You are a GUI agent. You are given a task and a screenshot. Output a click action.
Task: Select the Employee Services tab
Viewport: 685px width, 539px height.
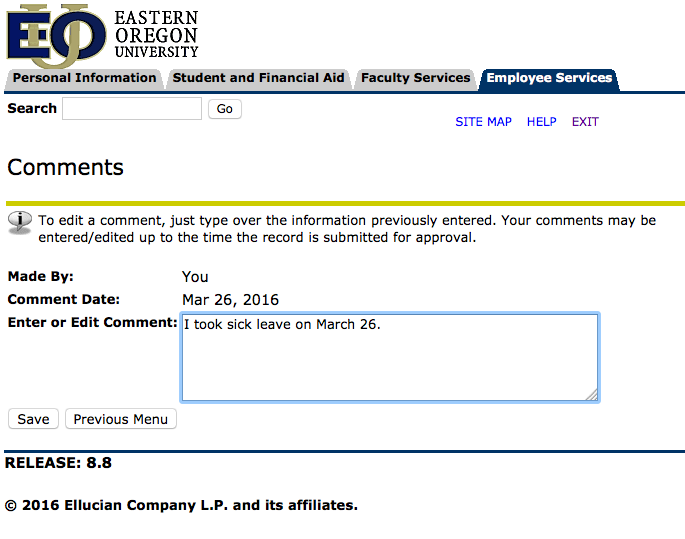tap(549, 78)
